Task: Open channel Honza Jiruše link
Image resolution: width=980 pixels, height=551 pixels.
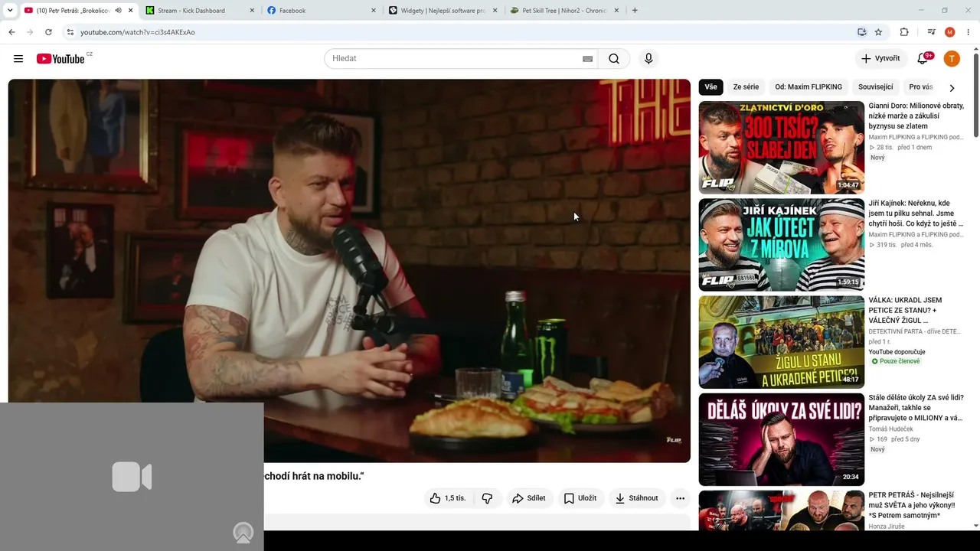Action: tap(887, 527)
